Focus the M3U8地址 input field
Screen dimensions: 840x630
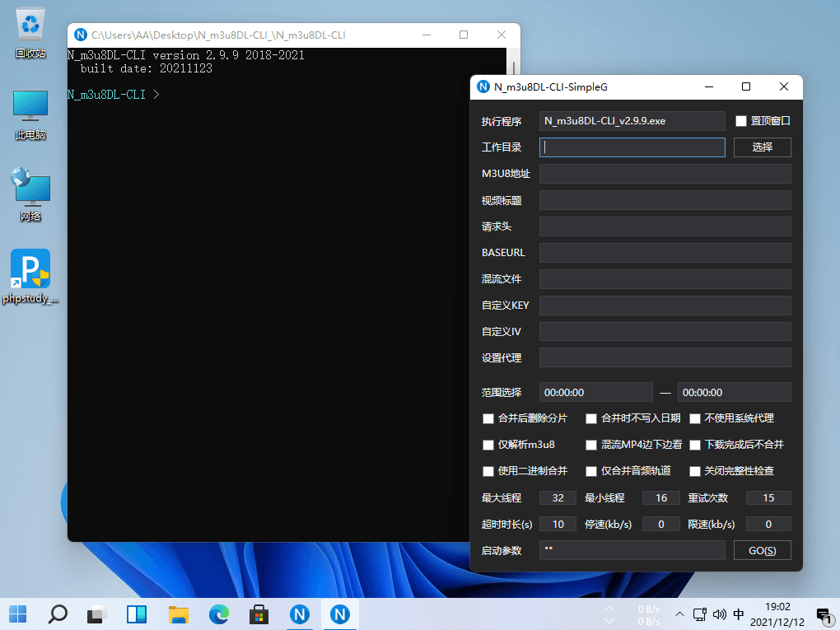[665, 174]
